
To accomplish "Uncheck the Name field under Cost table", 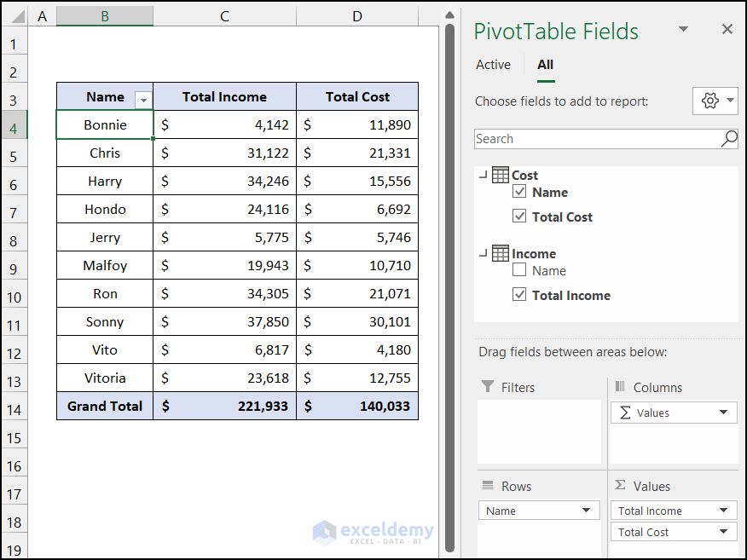I will [519, 192].
